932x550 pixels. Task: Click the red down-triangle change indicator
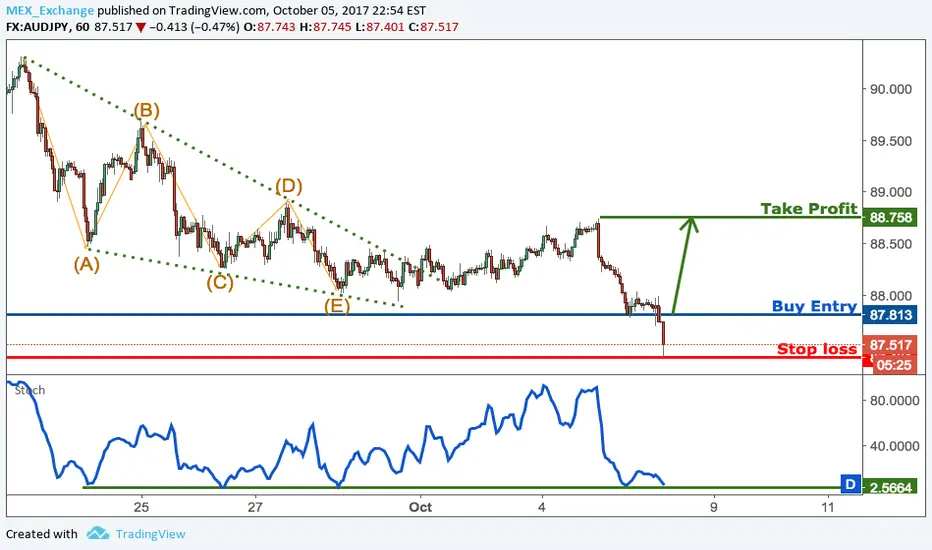click(141, 27)
